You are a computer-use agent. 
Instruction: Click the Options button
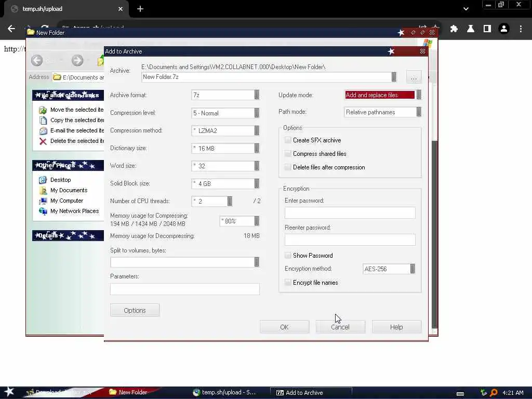point(135,310)
